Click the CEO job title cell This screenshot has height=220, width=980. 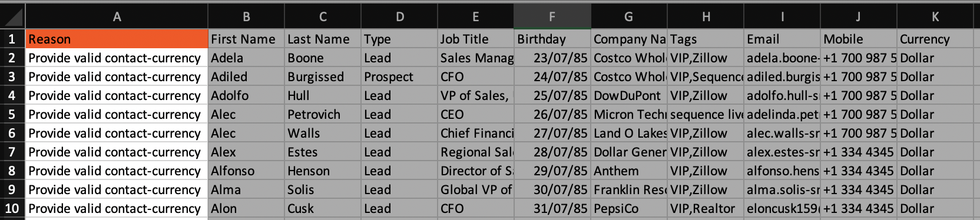click(476, 114)
